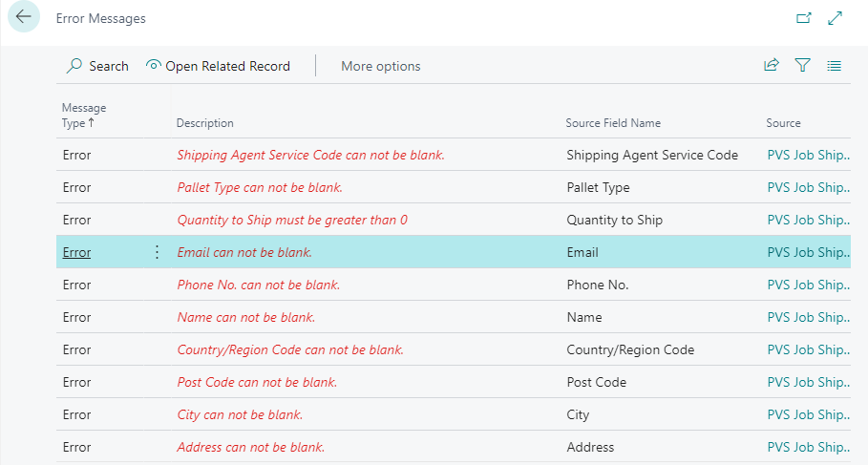Select Error type cell in Phone No. row

point(76,285)
